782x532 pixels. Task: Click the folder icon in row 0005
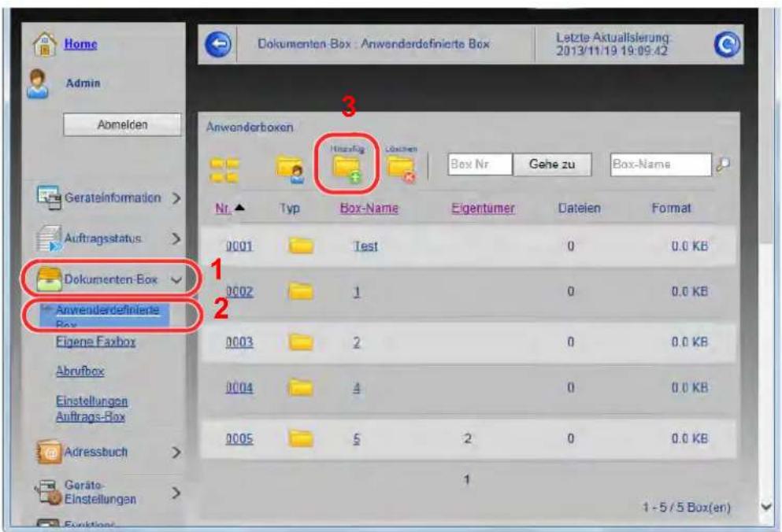tap(301, 438)
